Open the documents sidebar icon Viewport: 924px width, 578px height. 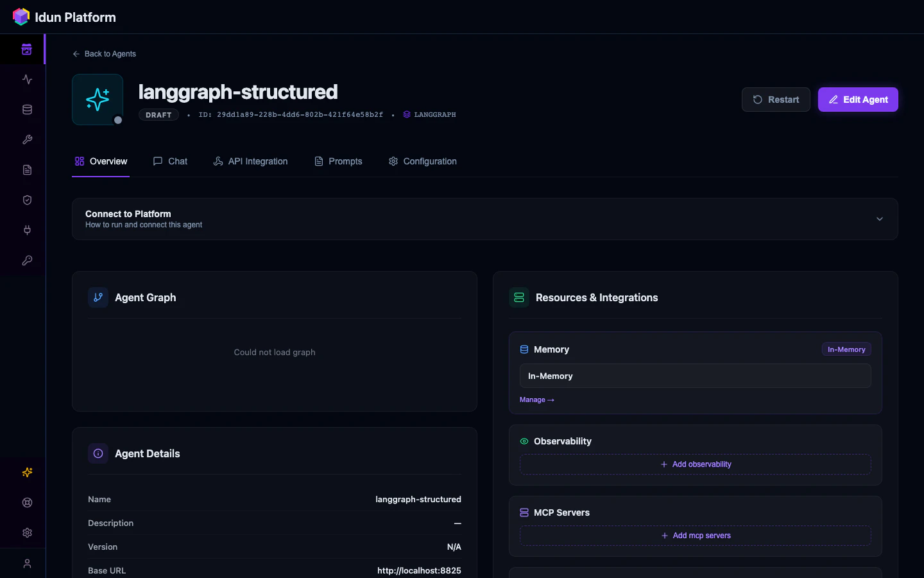26,170
